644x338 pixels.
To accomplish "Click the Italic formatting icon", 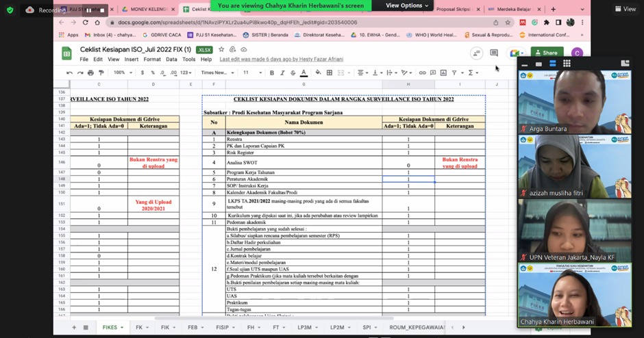I will [x=282, y=73].
